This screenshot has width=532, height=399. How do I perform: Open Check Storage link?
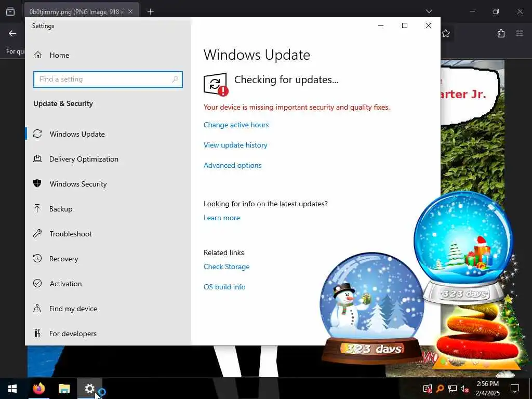tap(227, 267)
